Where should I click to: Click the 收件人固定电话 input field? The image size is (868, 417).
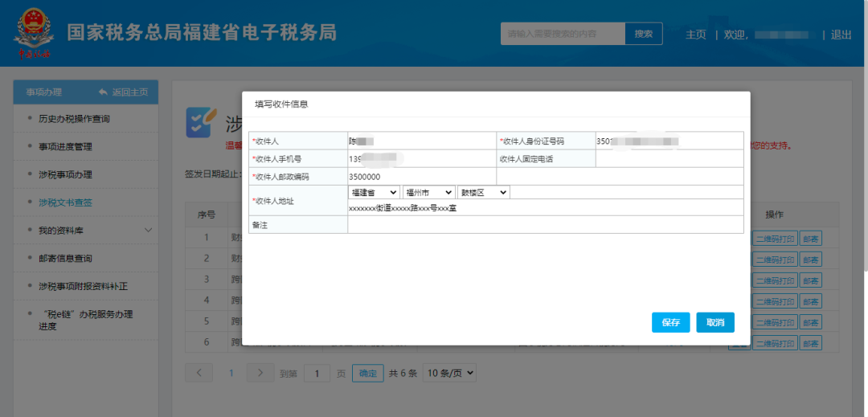[x=669, y=159]
